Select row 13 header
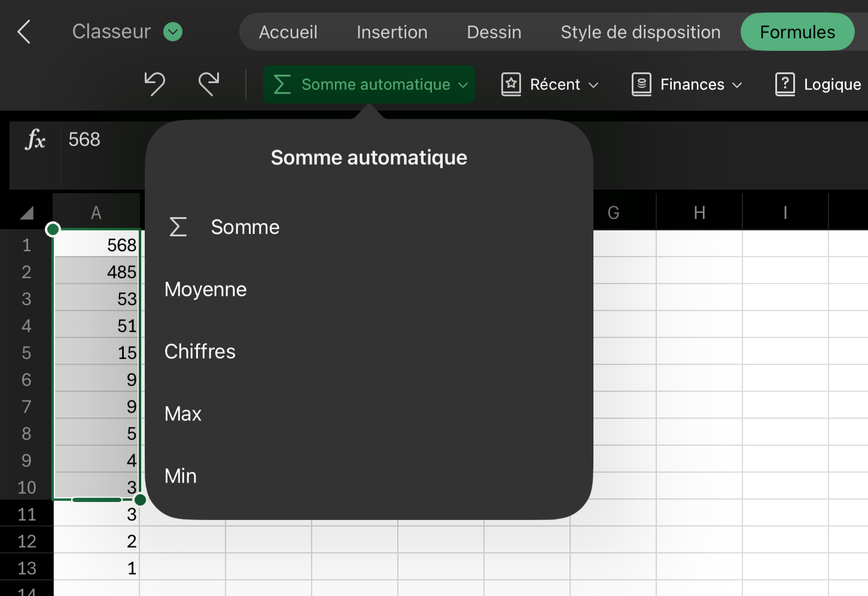 point(26,568)
